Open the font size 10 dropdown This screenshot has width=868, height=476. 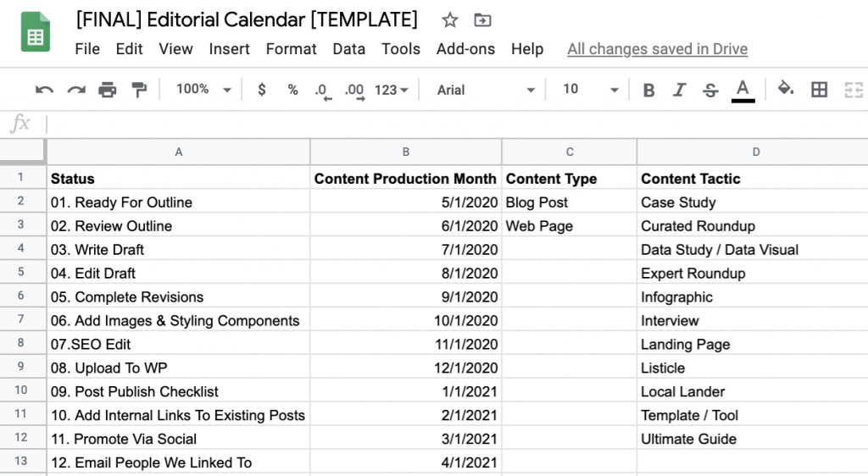point(590,90)
